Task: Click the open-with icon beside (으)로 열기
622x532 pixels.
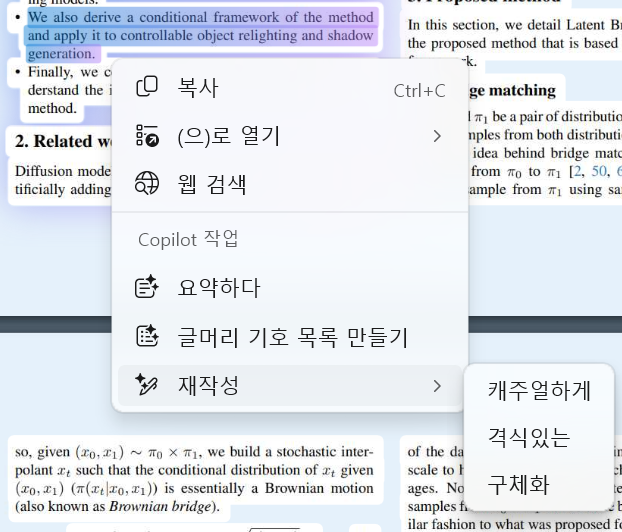Action: (x=147, y=135)
